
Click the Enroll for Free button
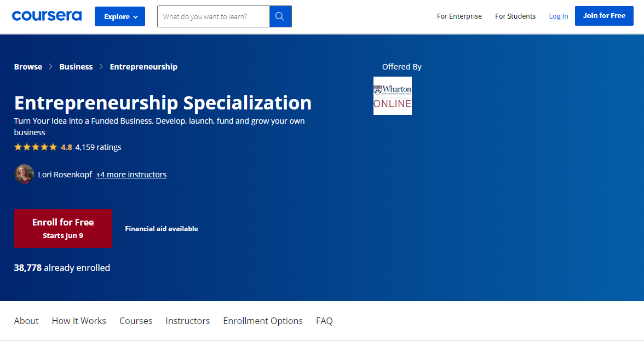point(63,228)
